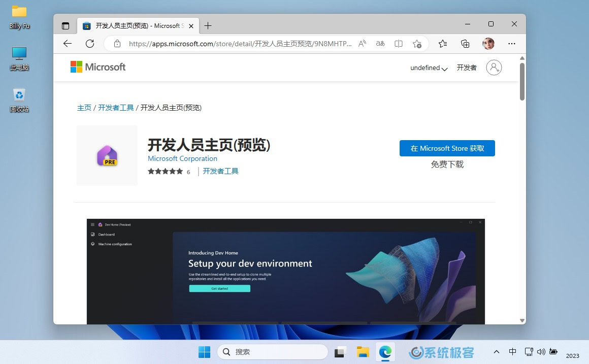Viewport: 589px width, 364px height.
Task: Select the 开发人员主页(预览) browser tab
Action: pos(138,25)
